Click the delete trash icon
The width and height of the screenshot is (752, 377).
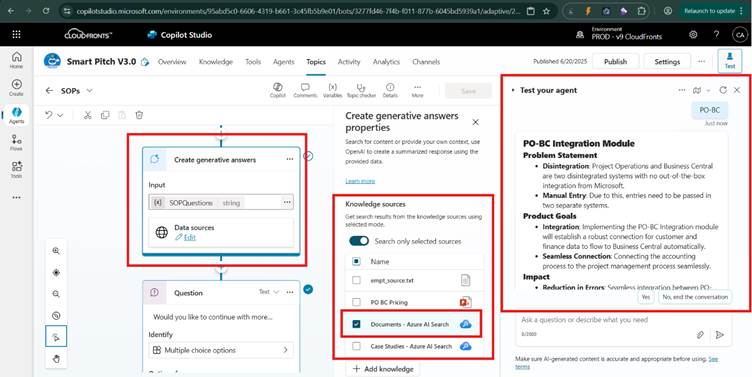tap(139, 115)
